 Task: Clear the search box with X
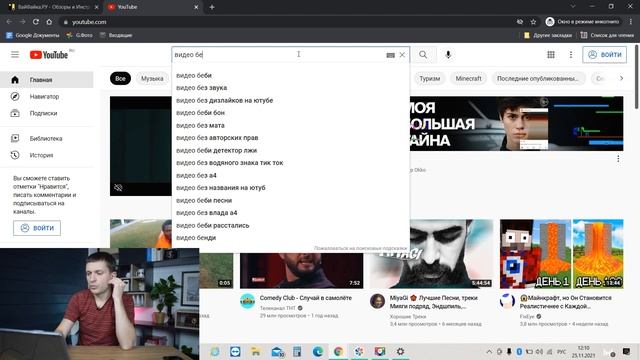(x=402, y=55)
